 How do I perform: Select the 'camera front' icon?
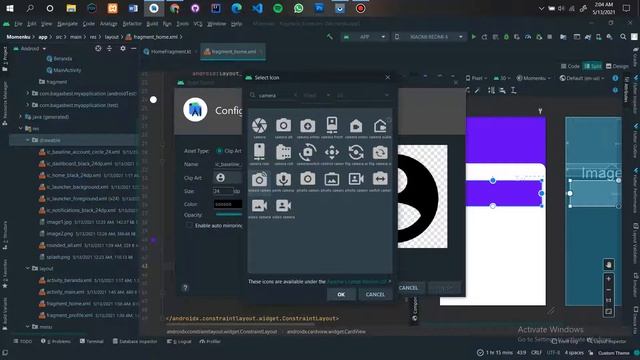coord(332,125)
